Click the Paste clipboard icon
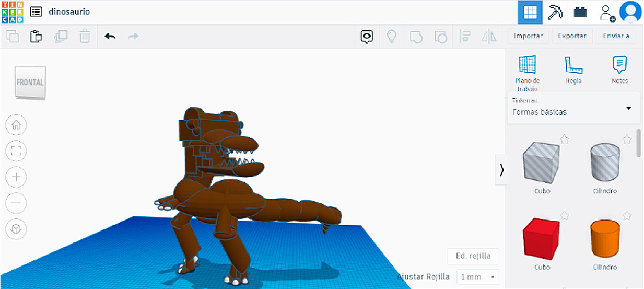This screenshot has height=289, width=644. tap(36, 37)
